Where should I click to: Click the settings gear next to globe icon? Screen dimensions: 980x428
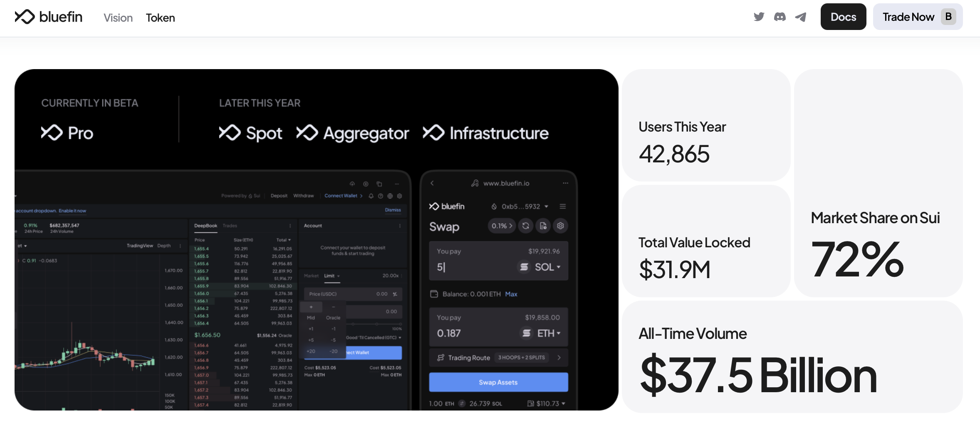(x=399, y=196)
